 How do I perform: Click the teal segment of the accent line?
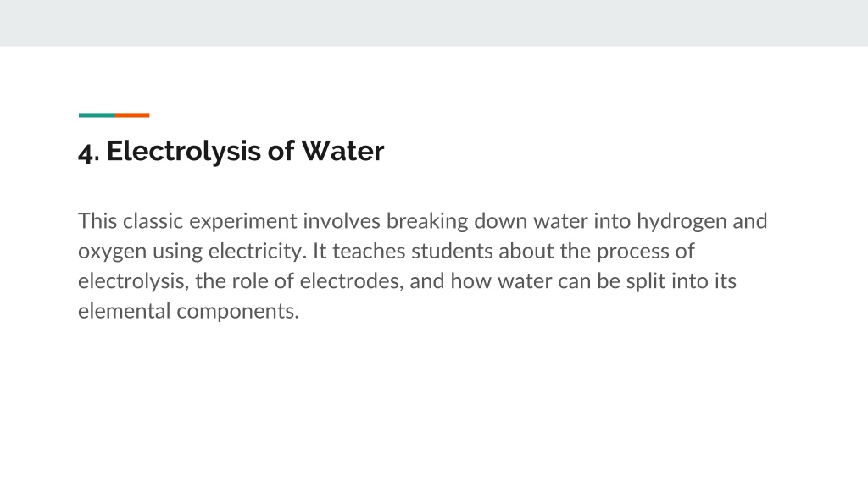pyautogui.click(x=97, y=115)
